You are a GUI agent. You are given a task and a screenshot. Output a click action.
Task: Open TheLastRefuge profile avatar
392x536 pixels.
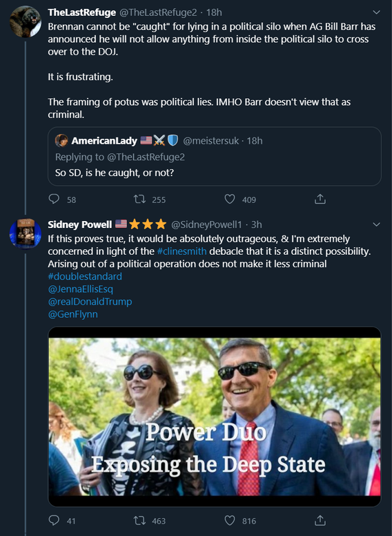coord(26,21)
